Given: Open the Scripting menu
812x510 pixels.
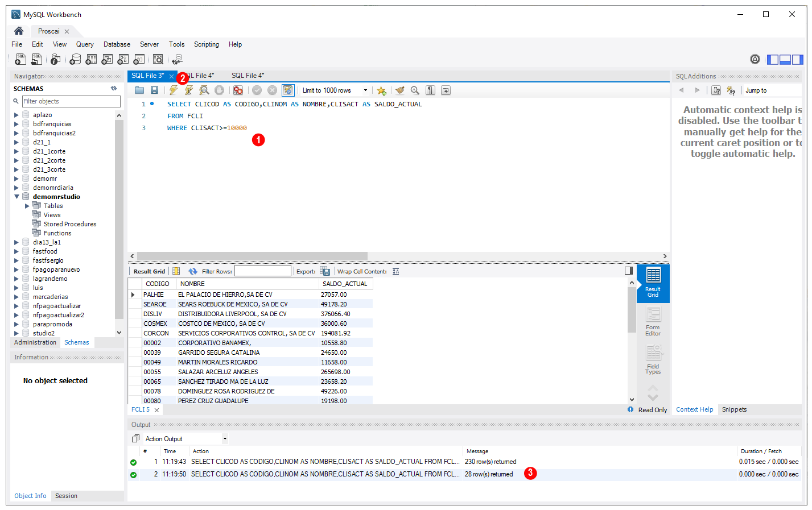Looking at the screenshot, I should [x=206, y=44].
